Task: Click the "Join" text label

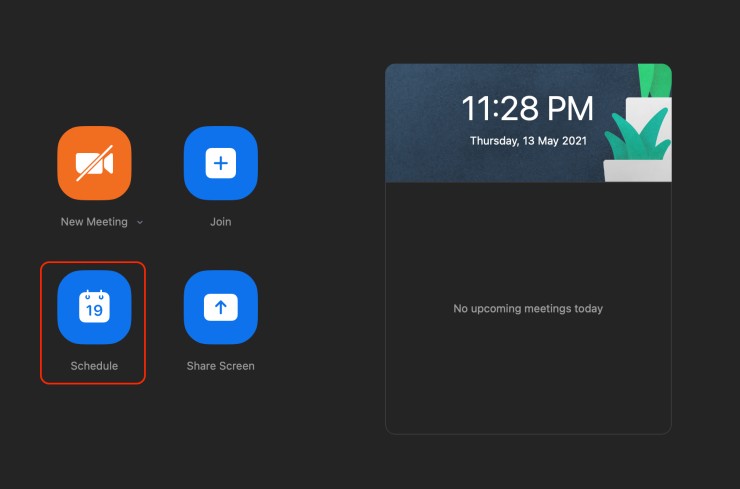Action: 220,222
